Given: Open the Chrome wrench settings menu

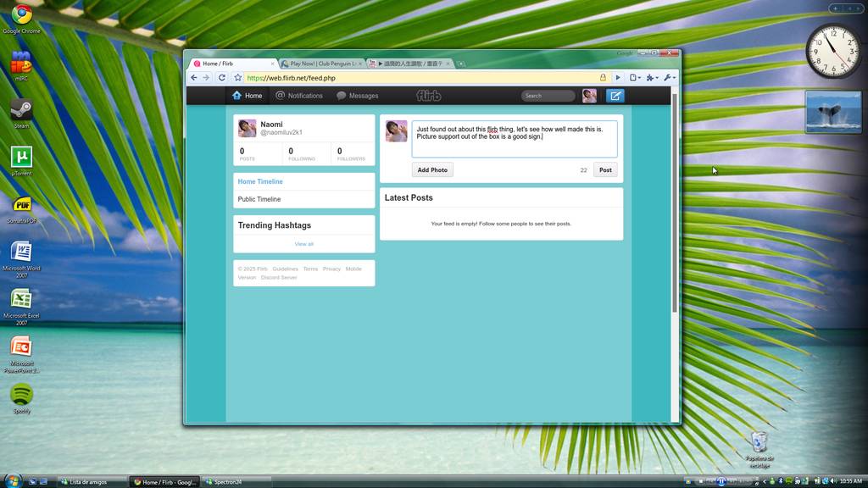Looking at the screenshot, I should click(x=670, y=78).
